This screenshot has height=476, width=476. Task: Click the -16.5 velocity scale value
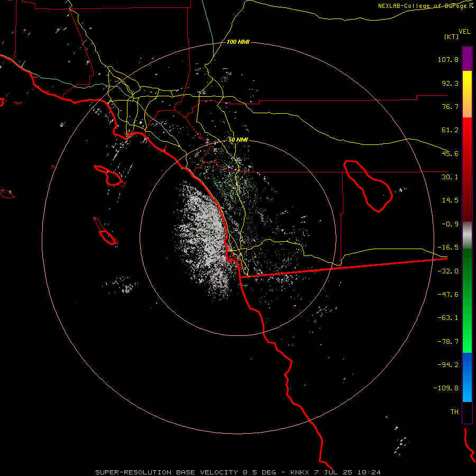[x=448, y=248]
